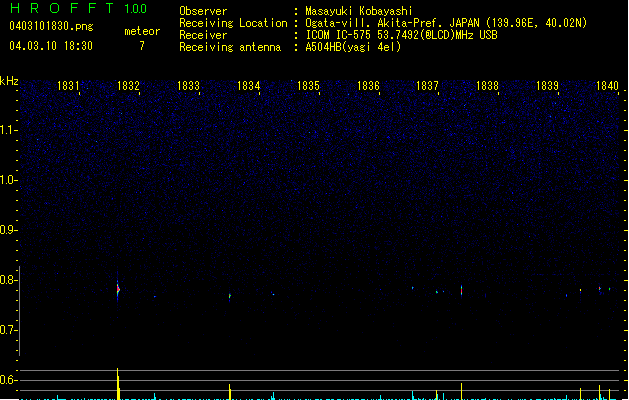
Task: Click the 1834 time axis marker
Action: click(x=248, y=86)
